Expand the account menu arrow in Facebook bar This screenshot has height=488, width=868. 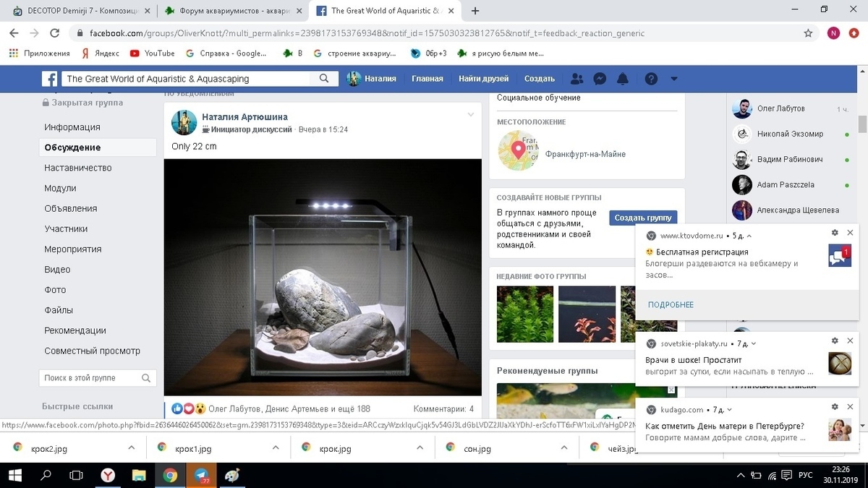pos(674,79)
